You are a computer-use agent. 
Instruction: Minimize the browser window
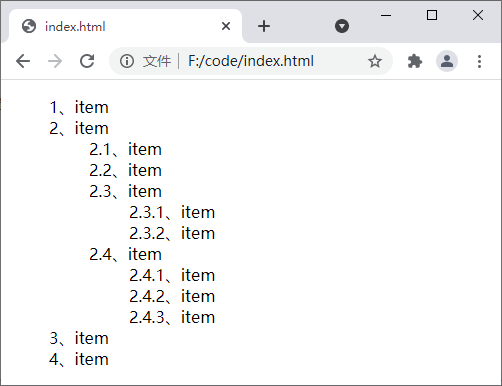pos(386,15)
